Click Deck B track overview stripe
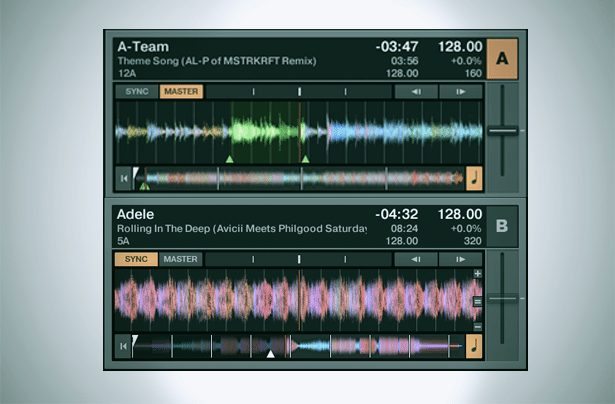Viewport: 615px width, 404px height. [x=298, y=346]
